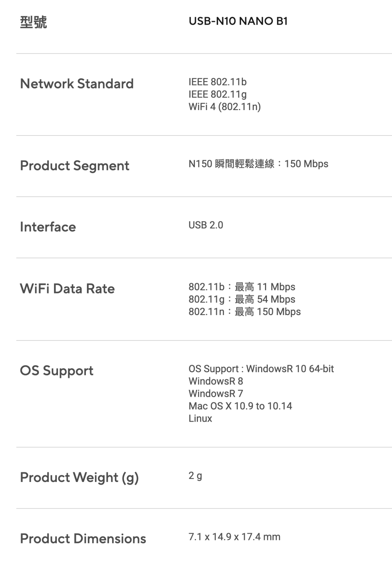Click the IEEE 802.11g entry
392x565 pixels.
click(x=218, y=94)
